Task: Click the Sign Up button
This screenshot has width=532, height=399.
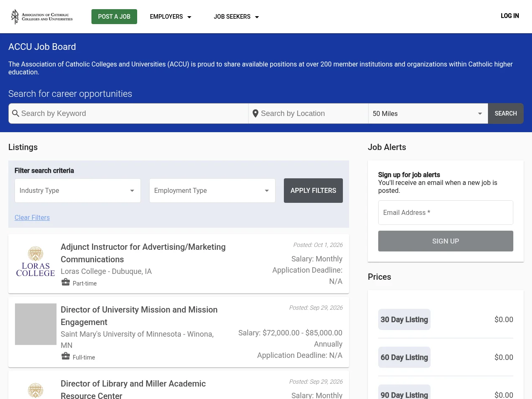Action: coord(446,241)
